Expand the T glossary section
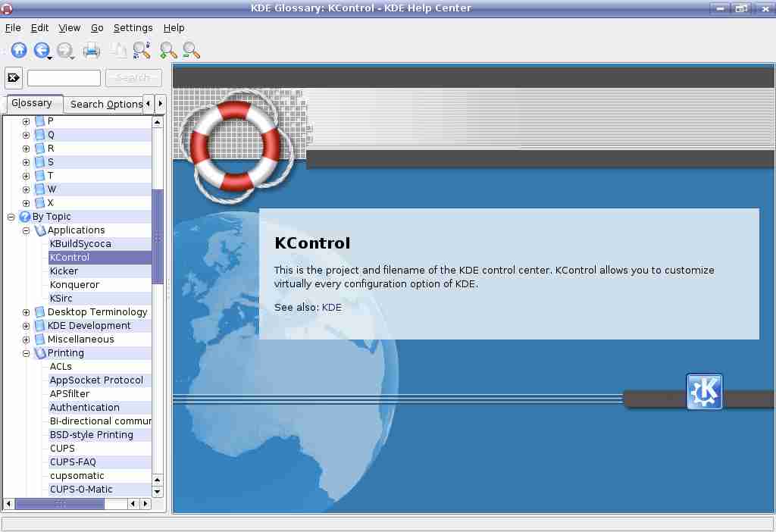The image size is (776, 532). 26,176
